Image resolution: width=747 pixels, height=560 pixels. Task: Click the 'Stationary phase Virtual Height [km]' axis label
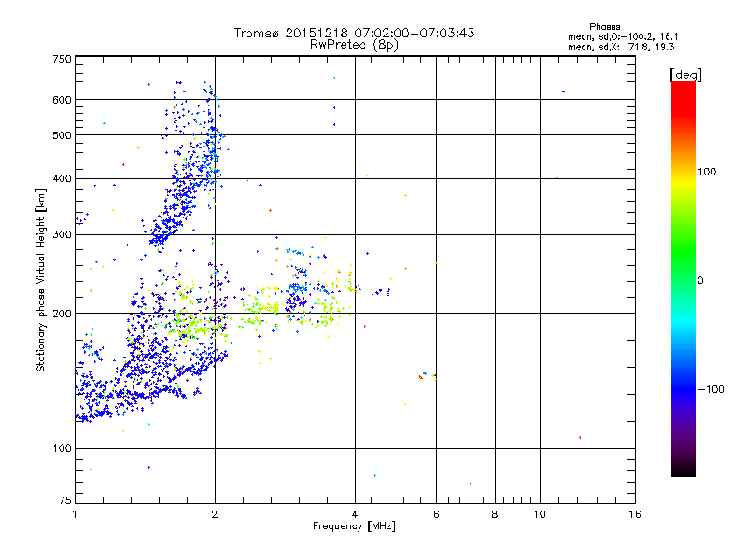[41, 280]
